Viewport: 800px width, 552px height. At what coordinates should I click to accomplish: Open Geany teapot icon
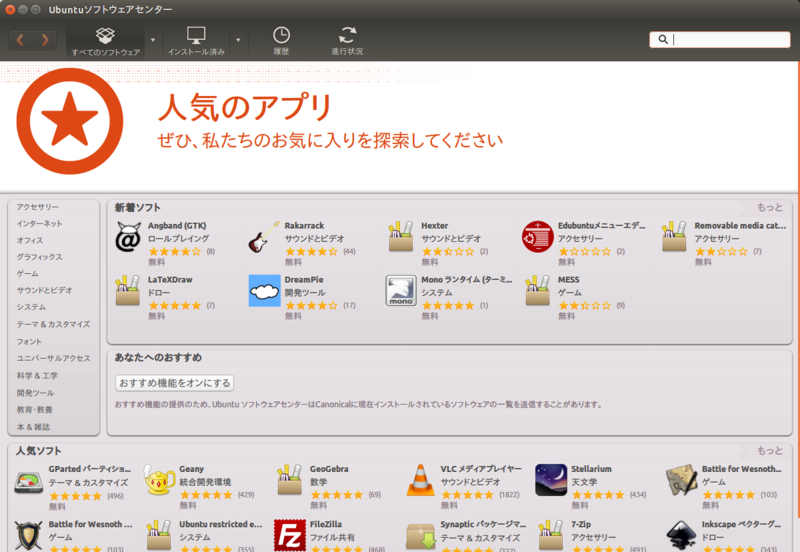point(159,480)
